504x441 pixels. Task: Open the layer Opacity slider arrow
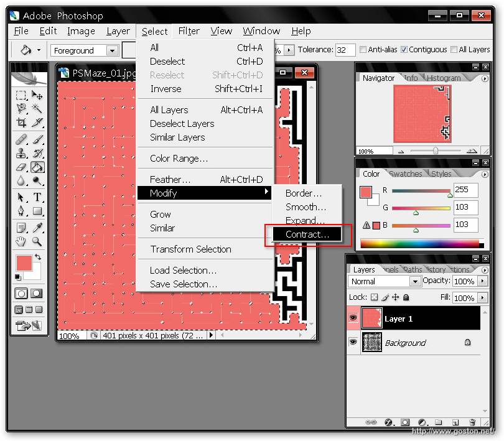point(482,281)
